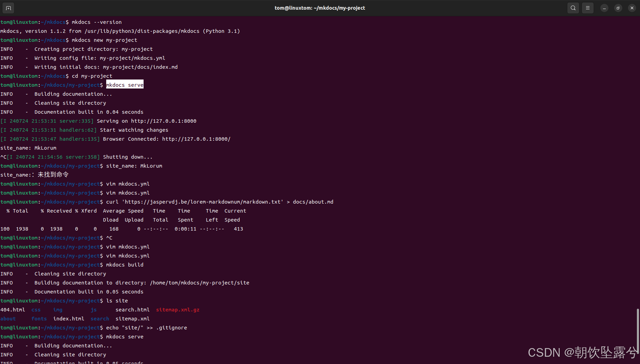
Task: Click the 'img' directory name
Action: 58,310
